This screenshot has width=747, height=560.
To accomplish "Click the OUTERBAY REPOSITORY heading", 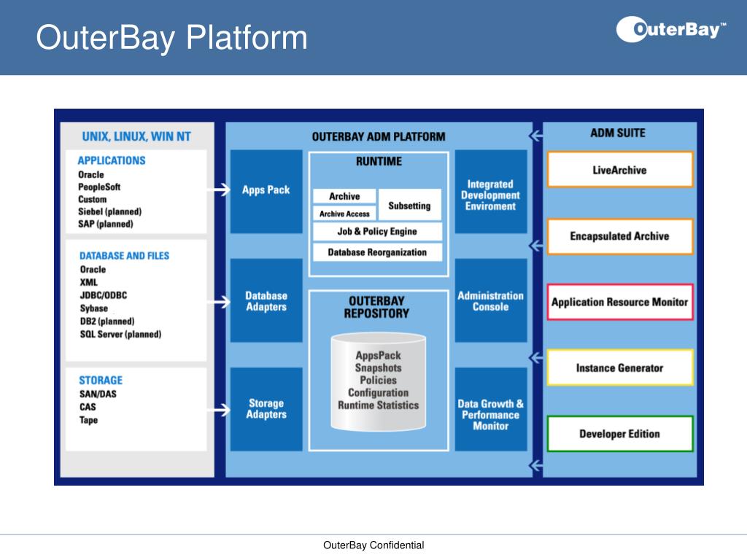I will coord(377,307).
